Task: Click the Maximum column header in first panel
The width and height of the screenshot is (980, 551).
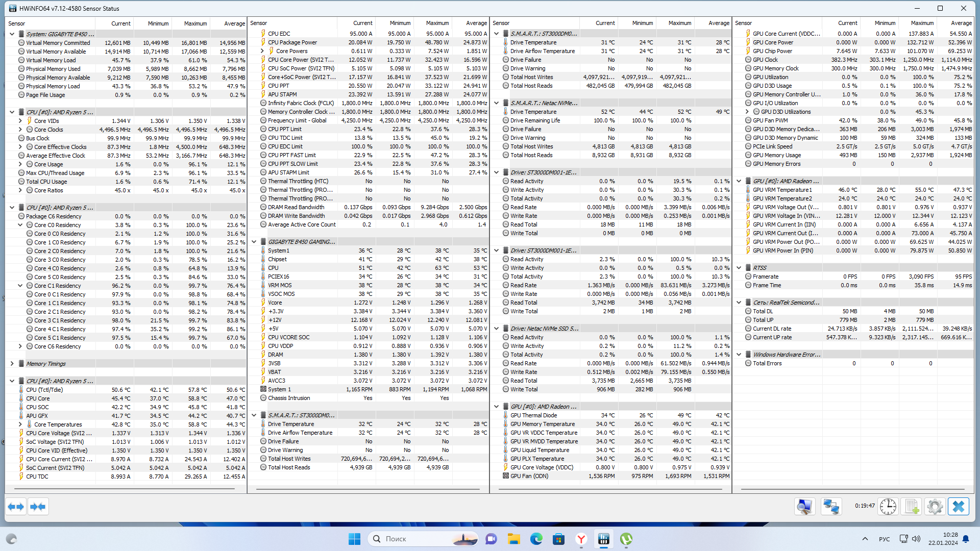Action: [195, 23]
